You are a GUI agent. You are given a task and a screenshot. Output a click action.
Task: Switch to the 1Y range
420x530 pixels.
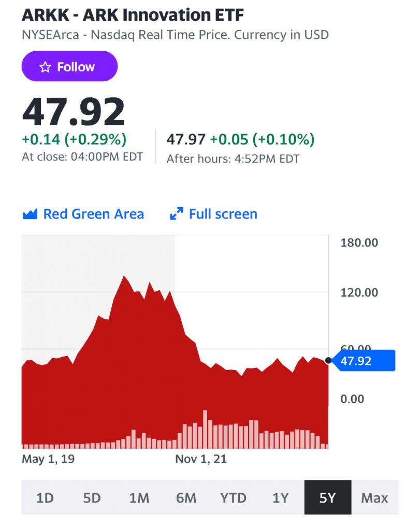pos(280,498)
